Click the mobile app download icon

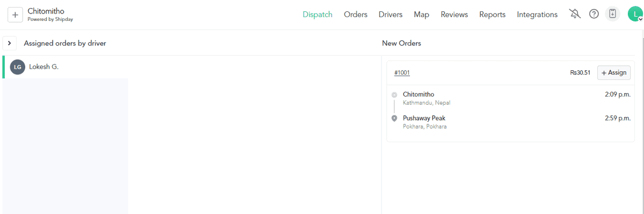point(612,14)
